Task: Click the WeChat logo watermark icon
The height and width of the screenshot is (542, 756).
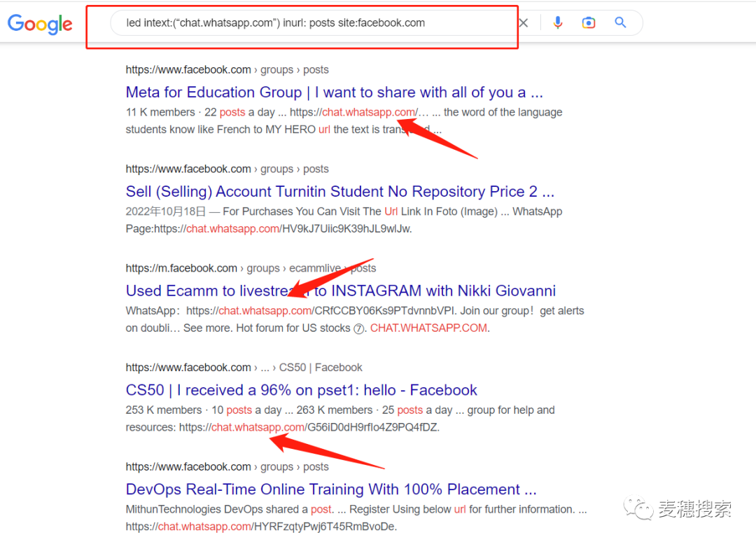Action: click(x=640, y=509)
